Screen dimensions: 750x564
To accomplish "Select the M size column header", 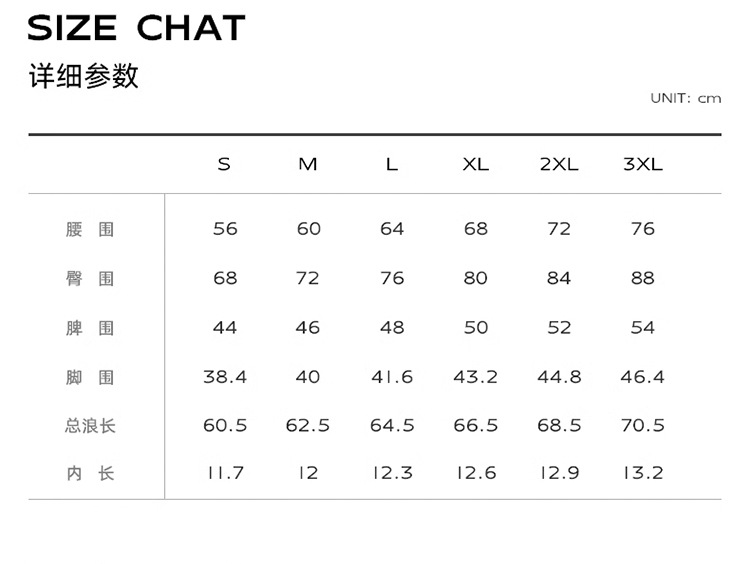I will click(308, 164).
